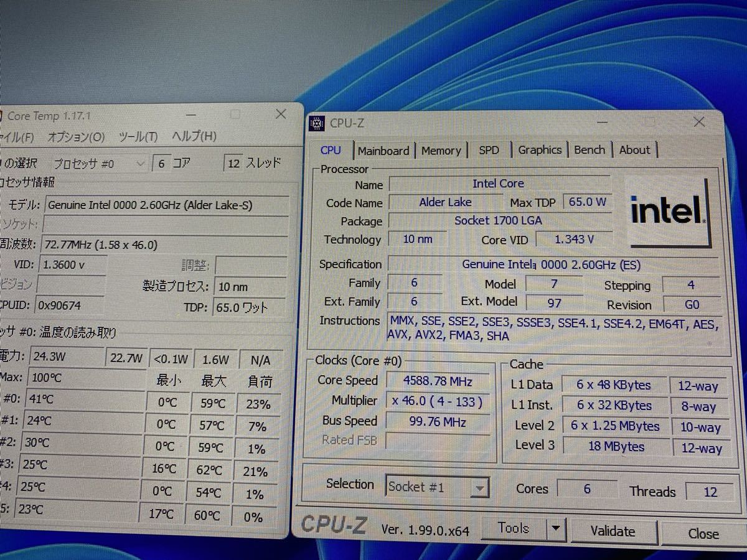The image size is (747, 560).
Task: Click the Multiplier value x 46.0 (4 - 133)
Action: [437, 401]
